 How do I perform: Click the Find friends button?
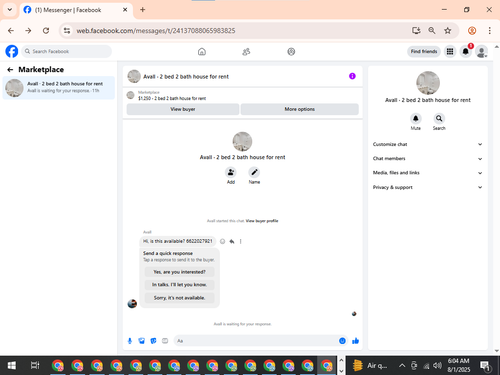coord(424,51)
